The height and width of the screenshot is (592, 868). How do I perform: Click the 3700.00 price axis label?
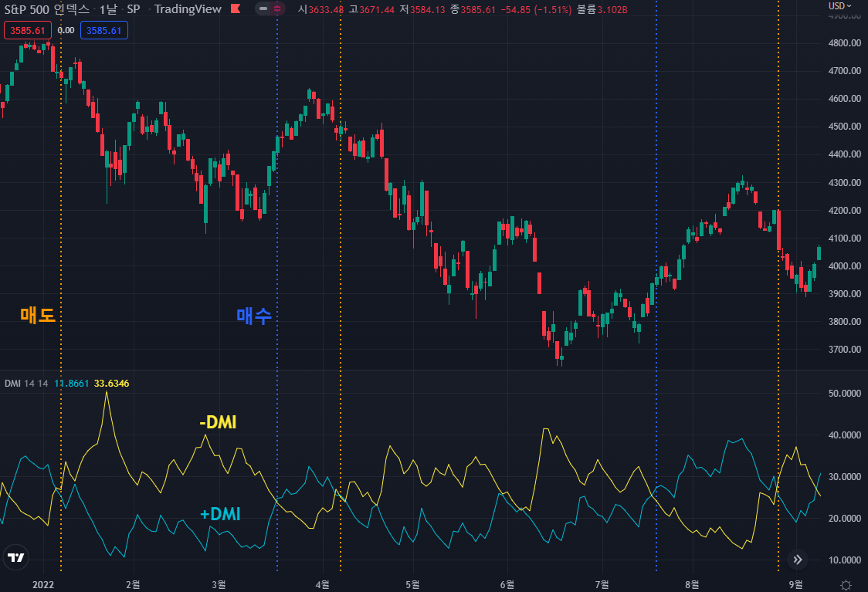(845, 350)
